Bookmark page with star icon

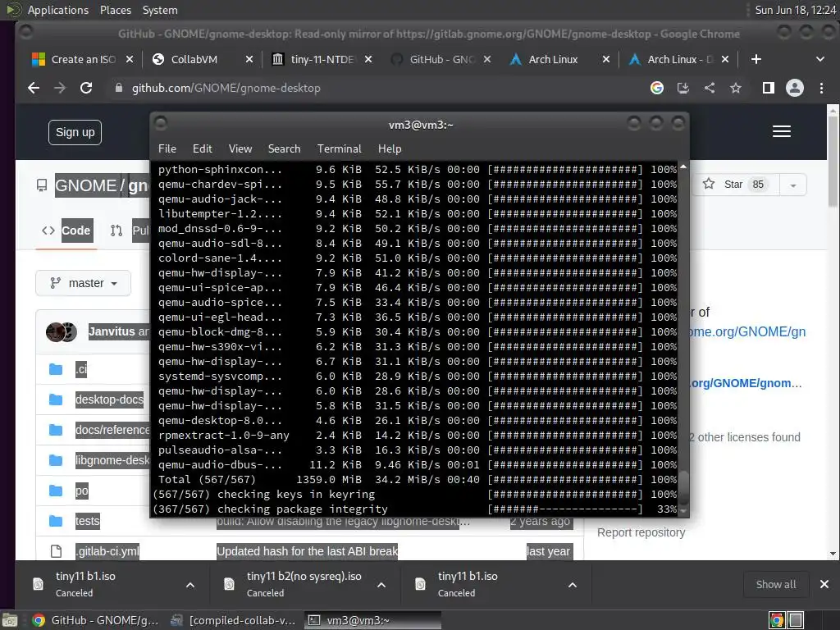[x=736, y=88]
